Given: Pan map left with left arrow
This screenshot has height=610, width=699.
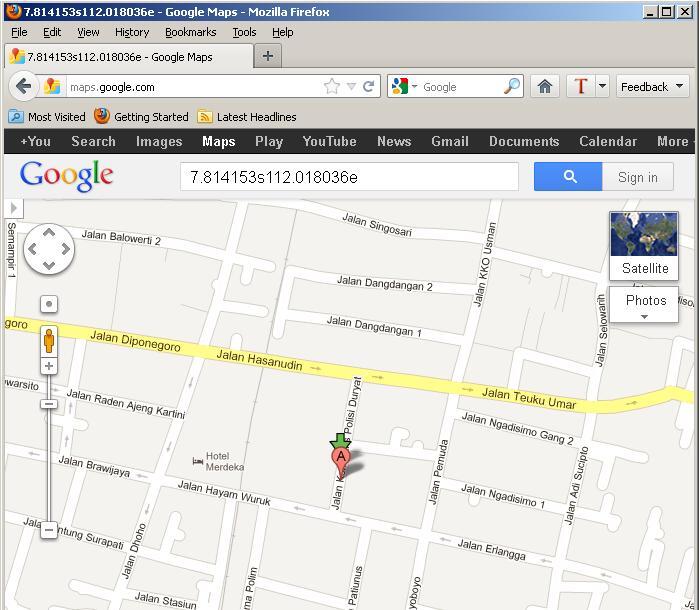Looking at the screenshot, I should tap(32, 249).
